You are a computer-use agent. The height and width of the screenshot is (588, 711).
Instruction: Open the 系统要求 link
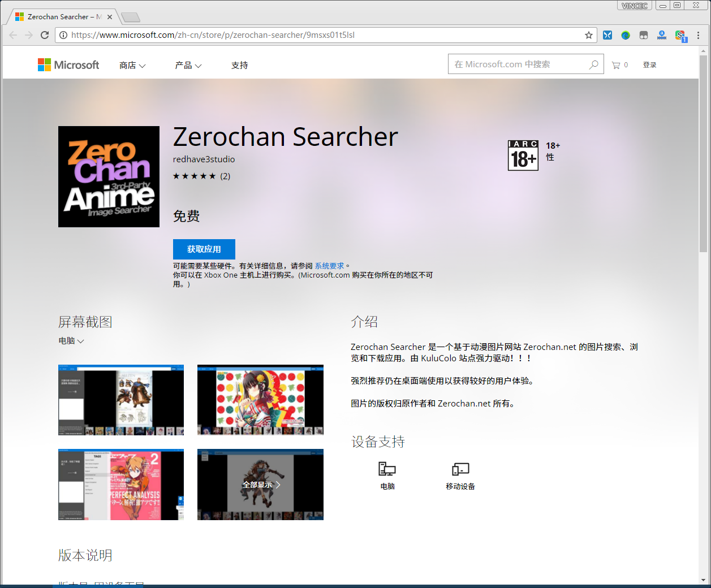(329, 266)
